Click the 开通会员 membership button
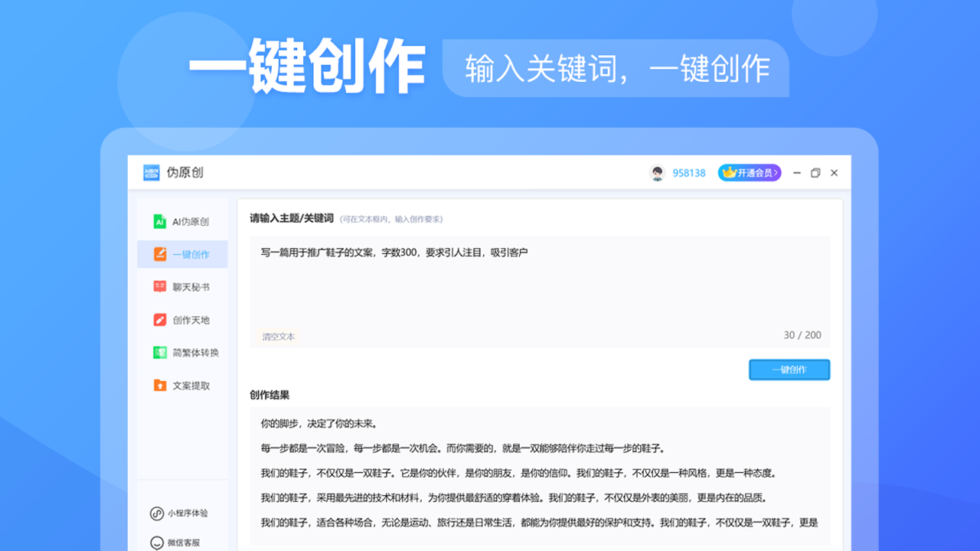Screen dimensions: 980x551 pos(749,173)
